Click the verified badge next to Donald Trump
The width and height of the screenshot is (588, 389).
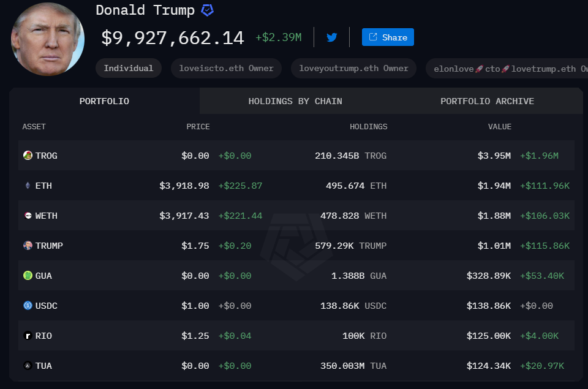point(208,10)
